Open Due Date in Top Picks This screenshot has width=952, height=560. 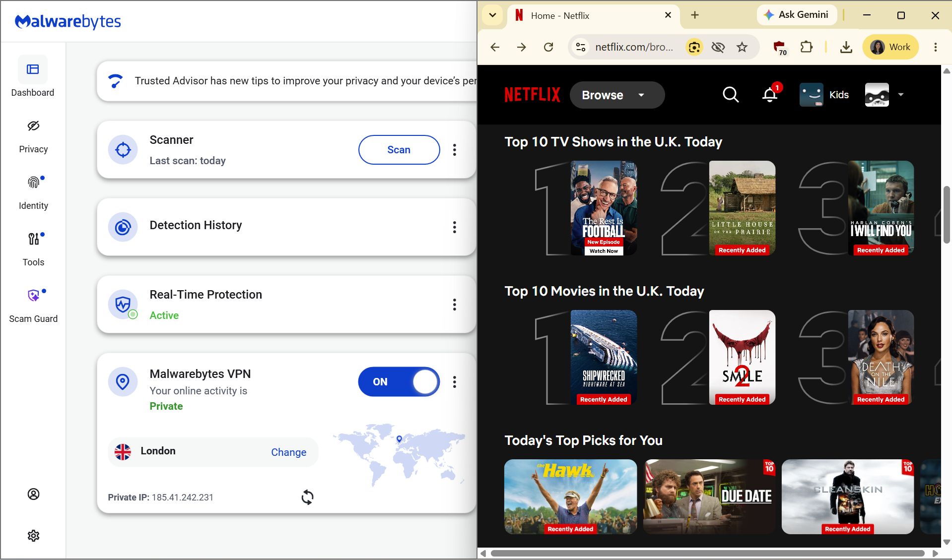click(x=709, y=497)
